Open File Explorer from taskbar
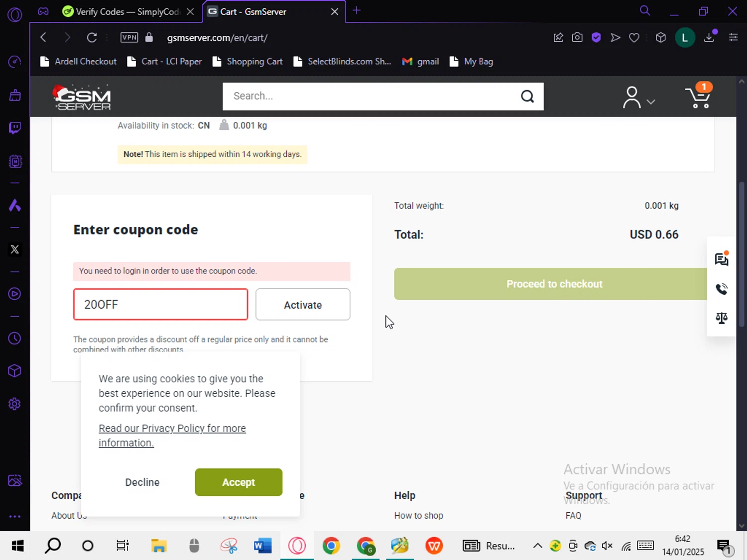This screenshot has height=560, width=747. pyautogui.click(x=159, y=546)
